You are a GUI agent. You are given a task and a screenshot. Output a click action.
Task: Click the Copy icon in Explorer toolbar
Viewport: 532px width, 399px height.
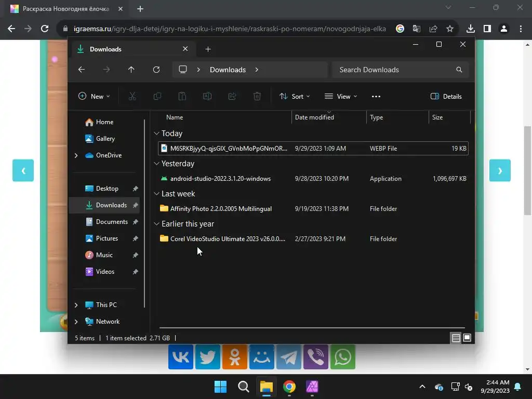click(157, 96)
